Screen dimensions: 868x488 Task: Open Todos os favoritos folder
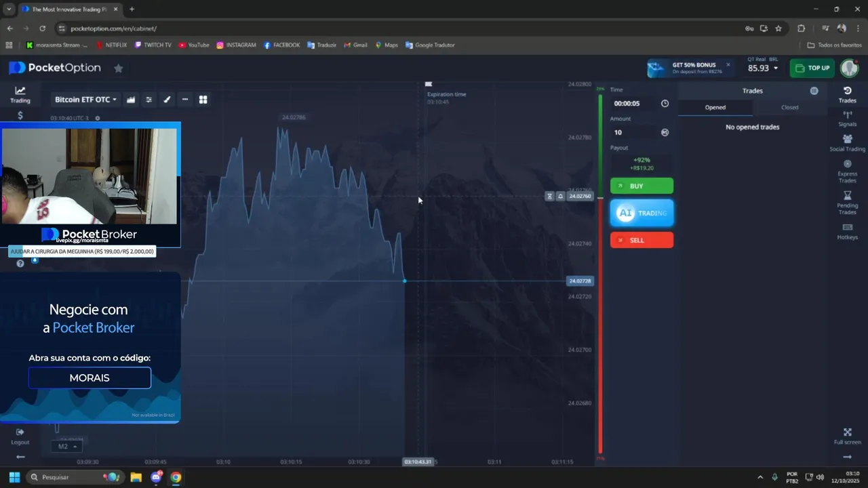(834, 45)
